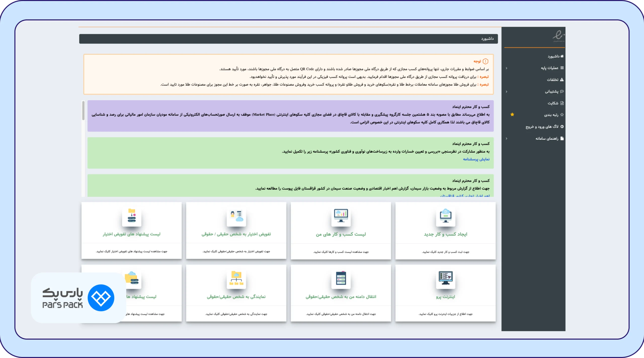Click the انتقال دامنه من icon
The image size is (644, 358).
point(341,278)
